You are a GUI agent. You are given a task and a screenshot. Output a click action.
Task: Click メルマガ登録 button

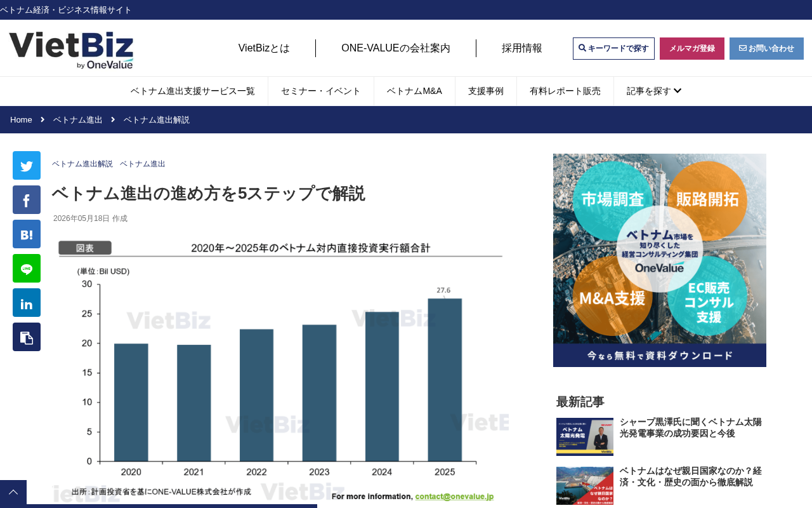tap(692, 48)
